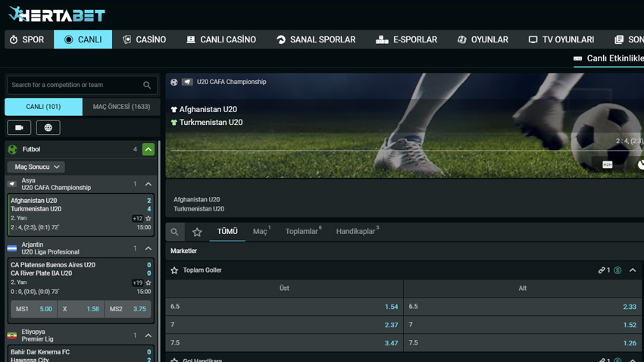This screenshot has width=644, height=362.
Task: Click the Asya league flag icon
Action: click(12, 184)
